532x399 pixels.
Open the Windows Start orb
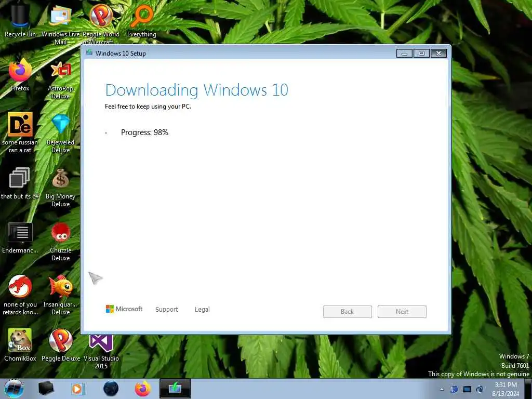(x=14, y=389)
